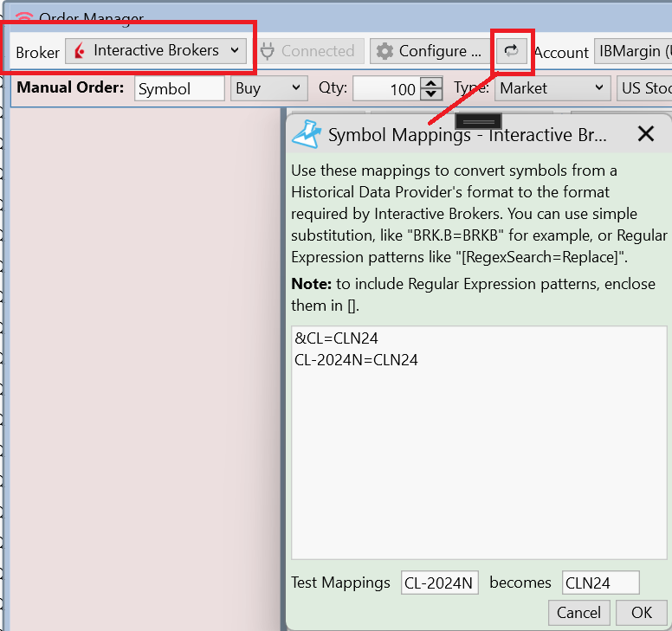
Task: Open the Symbol Mappings refresh-arrows icon button
Action: tap(511, 51)
